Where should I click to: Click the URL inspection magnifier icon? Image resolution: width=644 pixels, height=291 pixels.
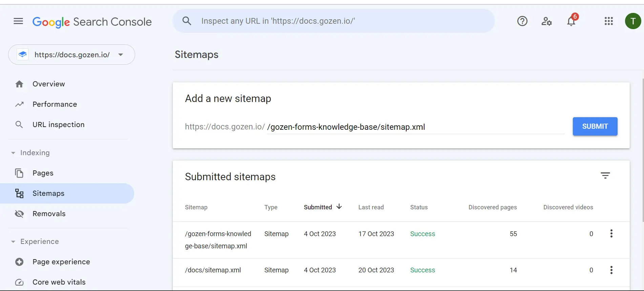(x=19, y=125)
